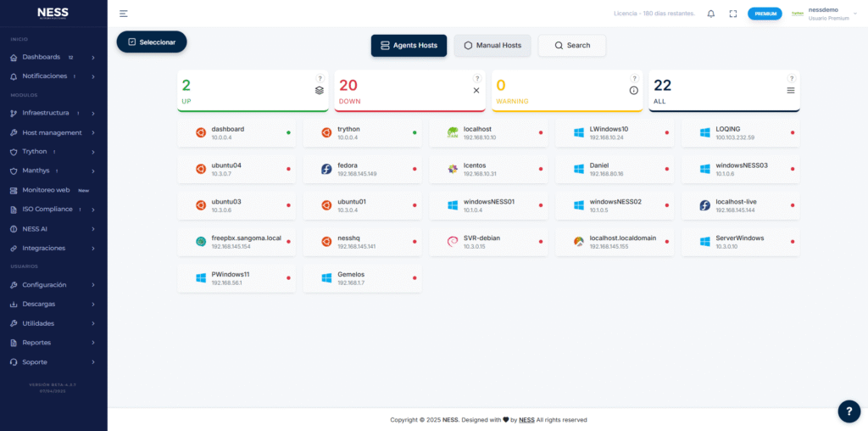The image size is (868, 431).
Task: Open Monitoreo web in the sidebar
Action: tap(53, 190)
